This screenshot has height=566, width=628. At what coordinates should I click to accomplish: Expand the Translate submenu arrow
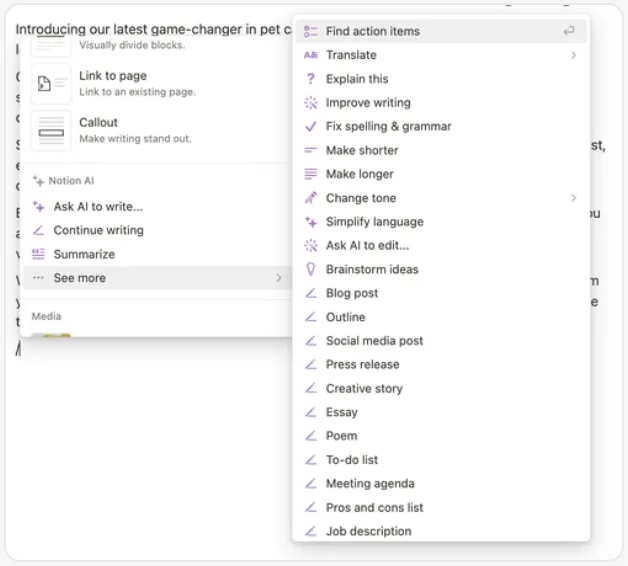pos(574,55)
